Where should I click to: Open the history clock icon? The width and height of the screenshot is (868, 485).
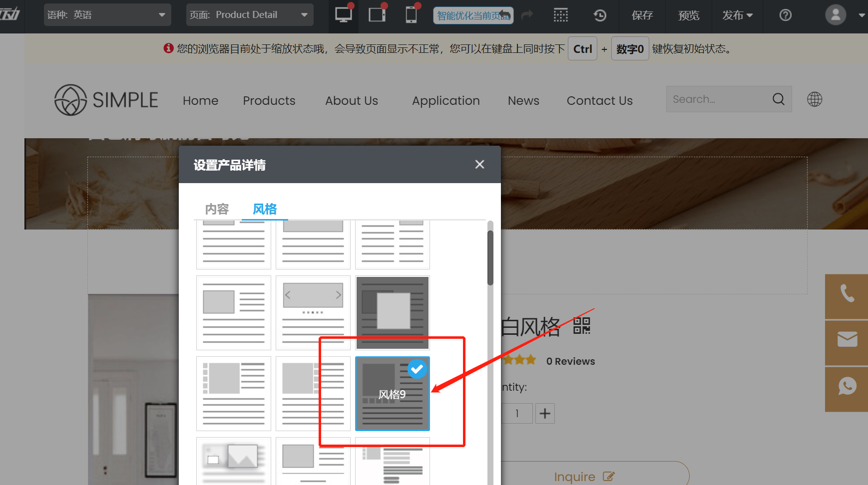click(600, 15)
